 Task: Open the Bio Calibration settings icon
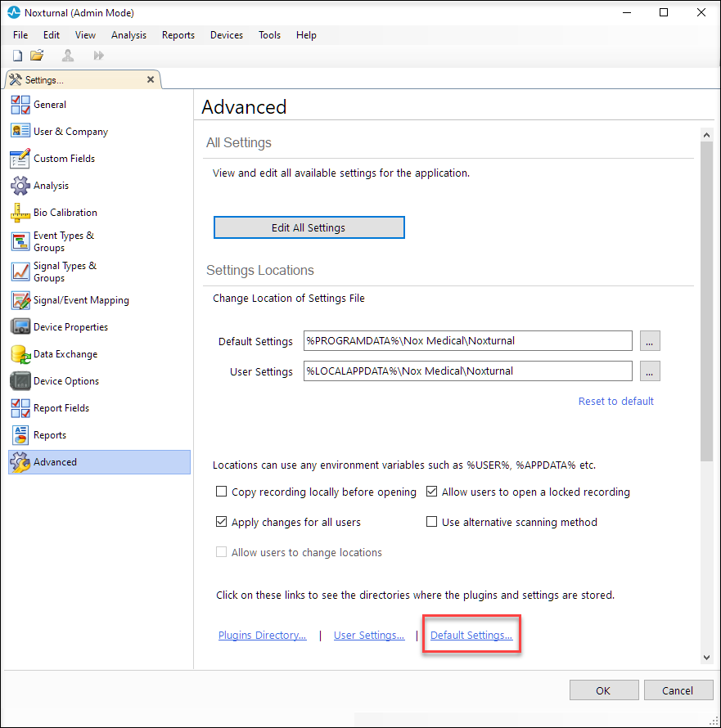click(x=22, y=212)
